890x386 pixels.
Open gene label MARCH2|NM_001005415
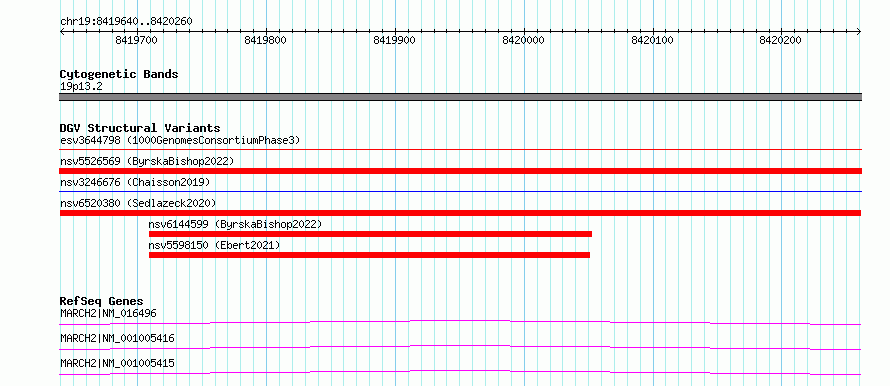(x=117, y=363)
